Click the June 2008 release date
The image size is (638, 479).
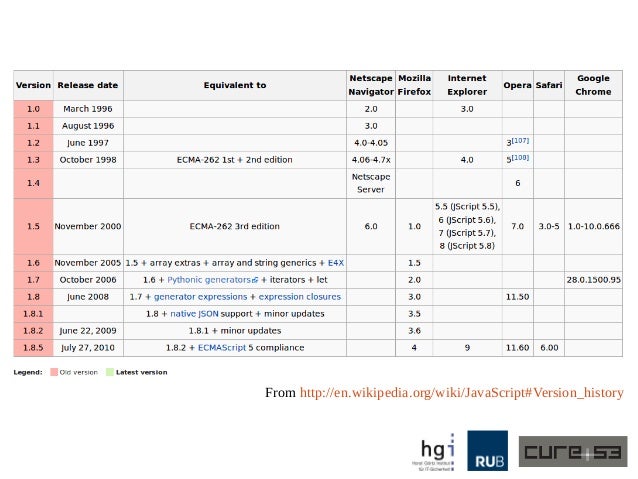pos(88,297)
